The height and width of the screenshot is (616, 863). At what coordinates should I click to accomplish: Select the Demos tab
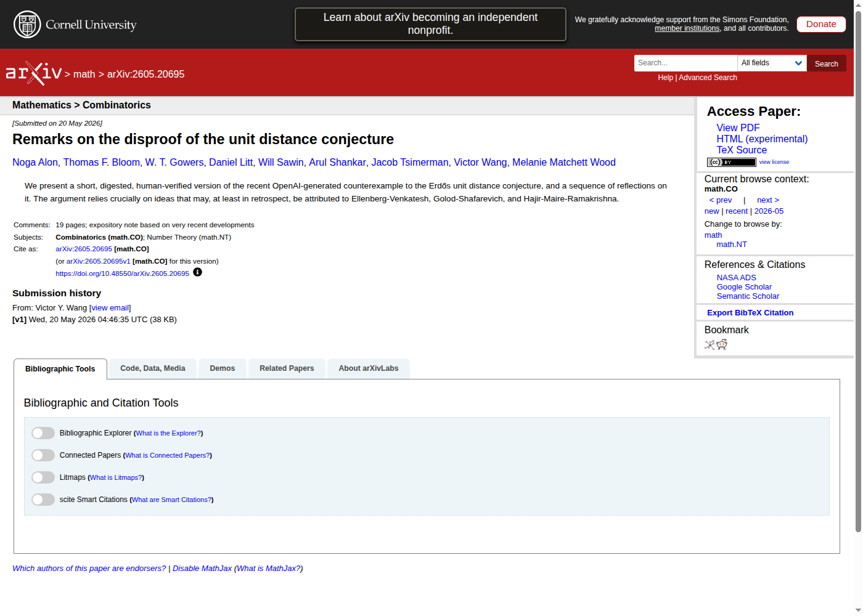(x=223, y=368)
